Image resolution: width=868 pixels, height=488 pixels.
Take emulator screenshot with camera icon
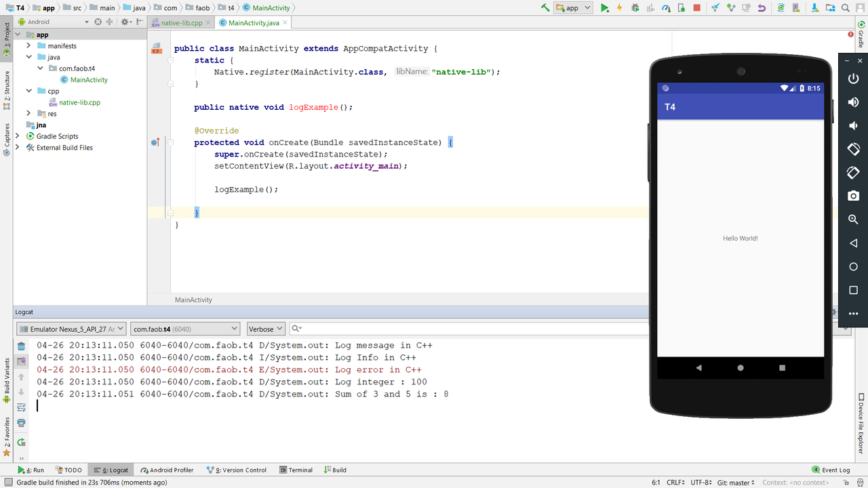pos(853,196)
